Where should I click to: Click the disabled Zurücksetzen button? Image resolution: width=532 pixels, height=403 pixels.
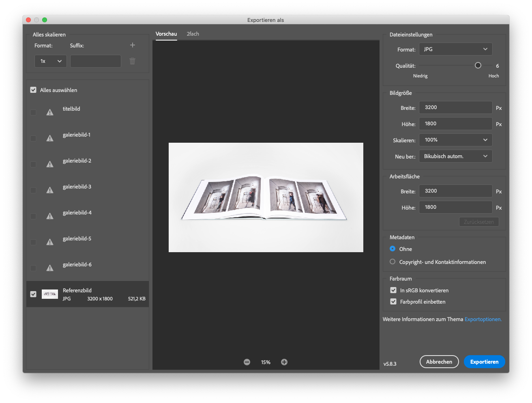click(x=479, y=222)
